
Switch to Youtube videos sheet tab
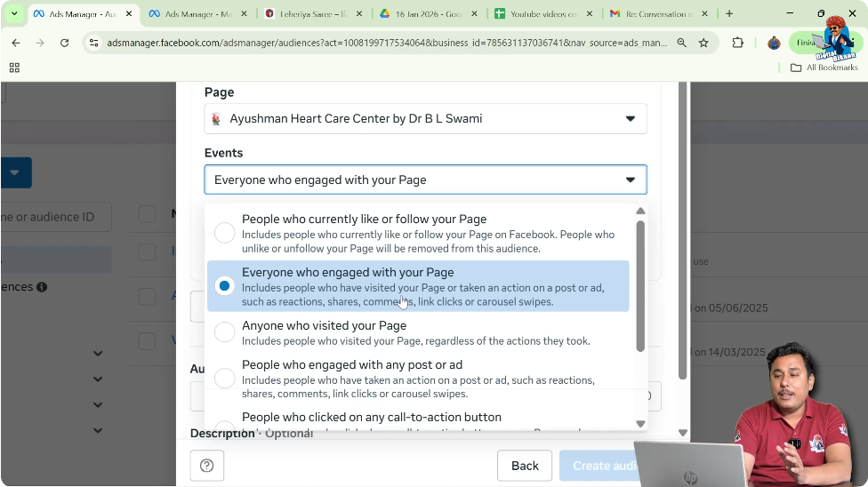pyautogui.click(x=543, y=14)
